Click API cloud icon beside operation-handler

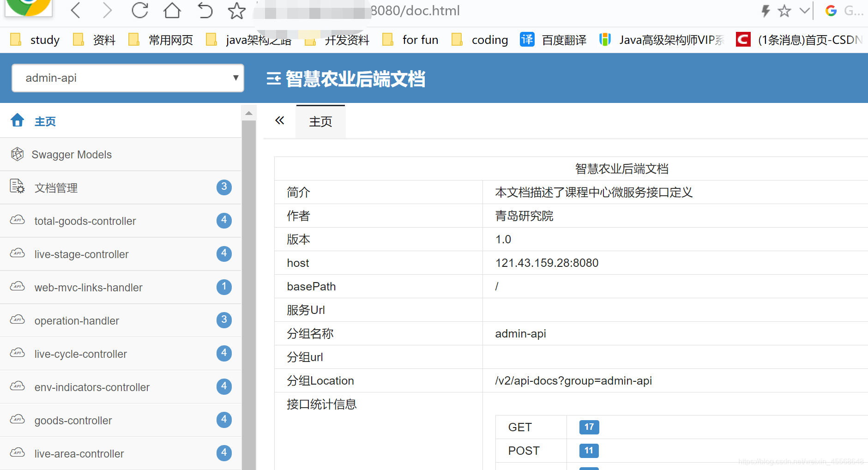point(18,319)
